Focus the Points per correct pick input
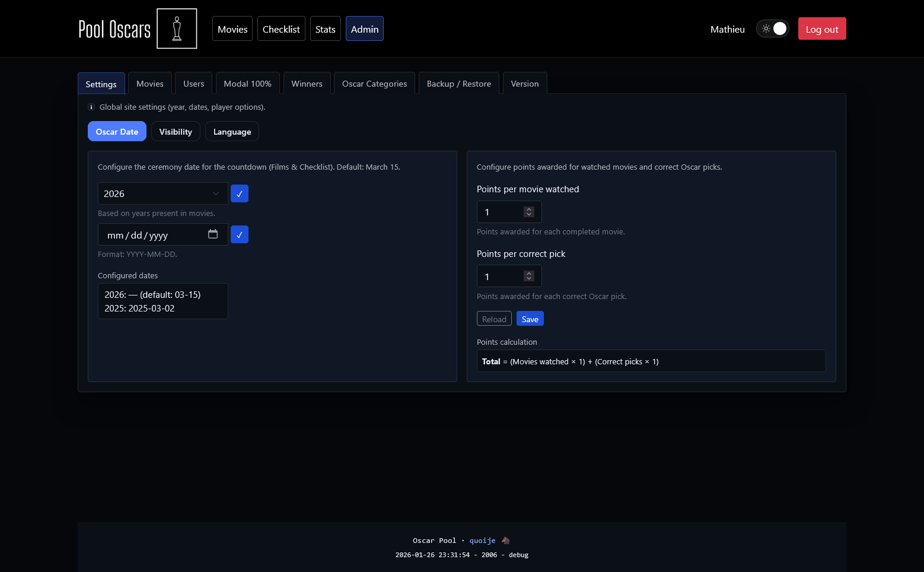This screenshot has height=572, width=924. tap(509, 276)
